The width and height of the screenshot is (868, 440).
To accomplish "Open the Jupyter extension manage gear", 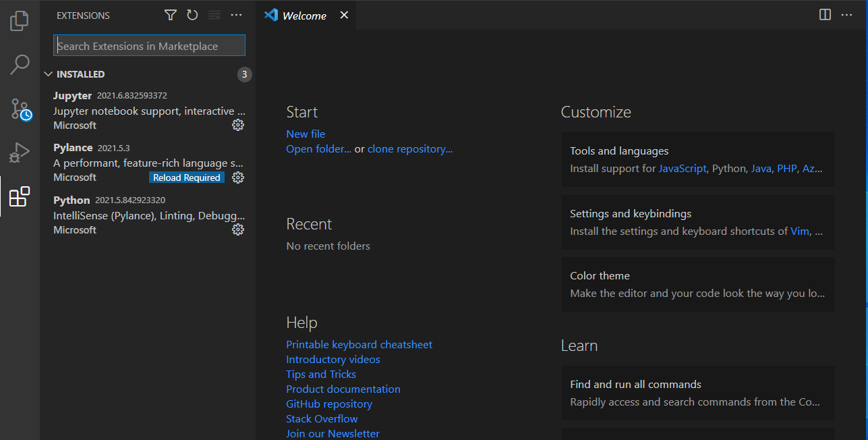I will pyautogui.click(x=238, y=125).
